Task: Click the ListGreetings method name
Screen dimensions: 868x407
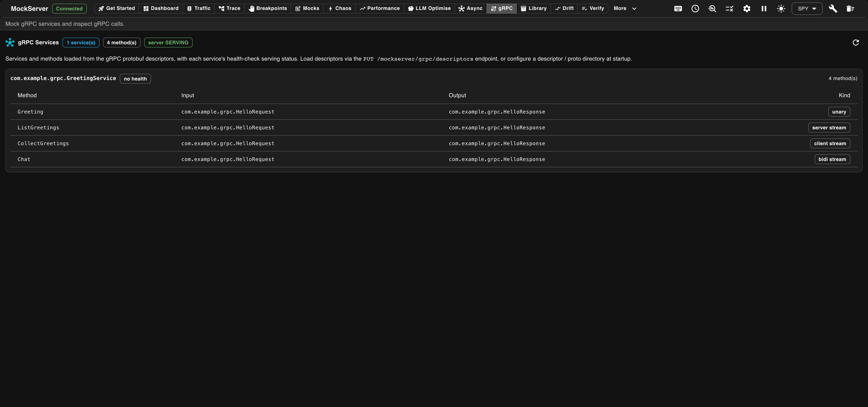Action: pyautogui.click(x=38, y=128)
